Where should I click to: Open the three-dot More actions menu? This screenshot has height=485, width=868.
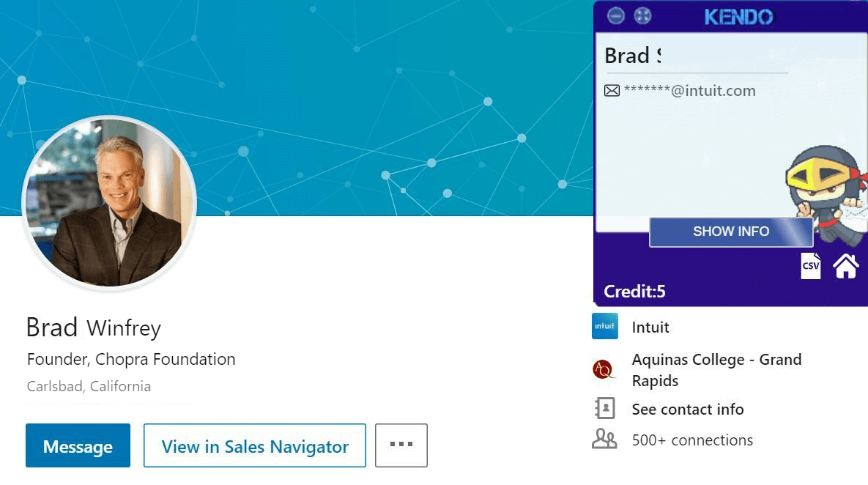[401, 445]
